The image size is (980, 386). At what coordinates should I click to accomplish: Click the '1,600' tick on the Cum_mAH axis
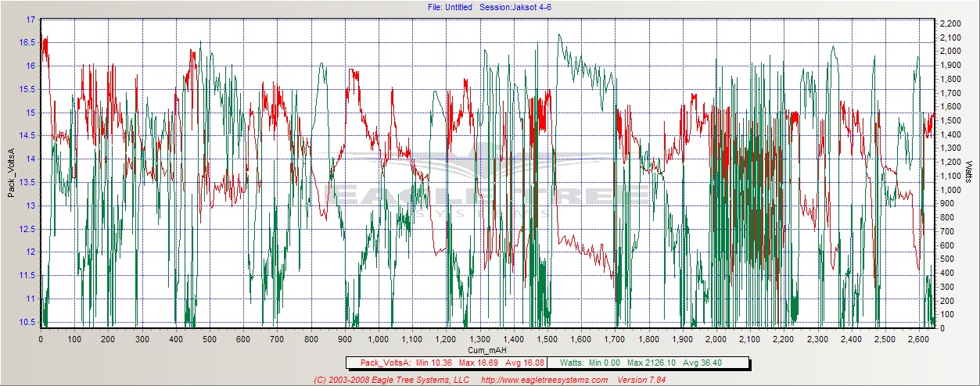(581, 340)
